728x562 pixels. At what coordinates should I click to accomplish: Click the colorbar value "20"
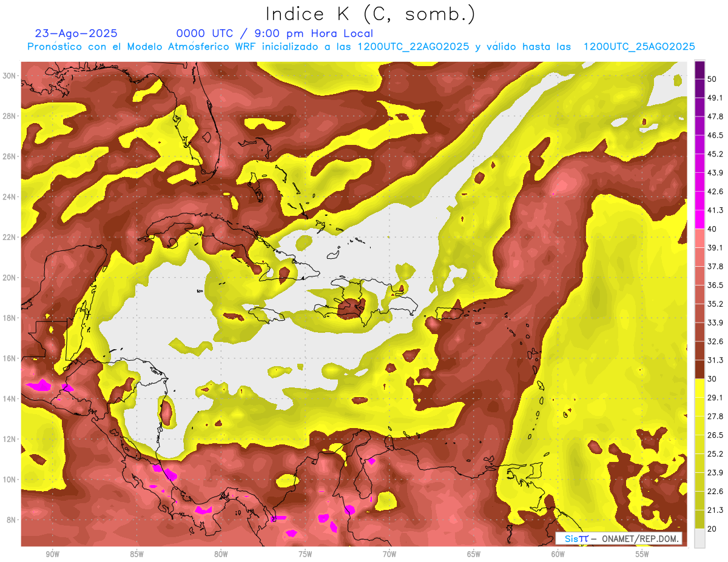(x=712, y=529)
